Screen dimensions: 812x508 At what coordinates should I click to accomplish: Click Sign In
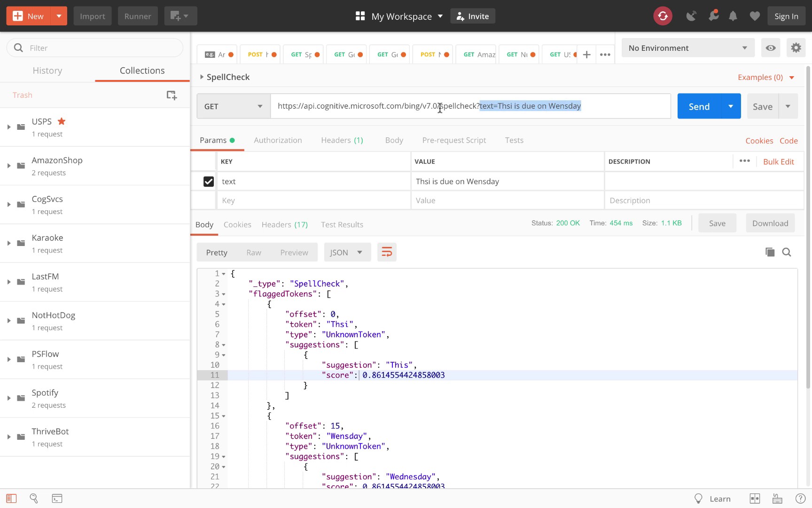(786, 16)
